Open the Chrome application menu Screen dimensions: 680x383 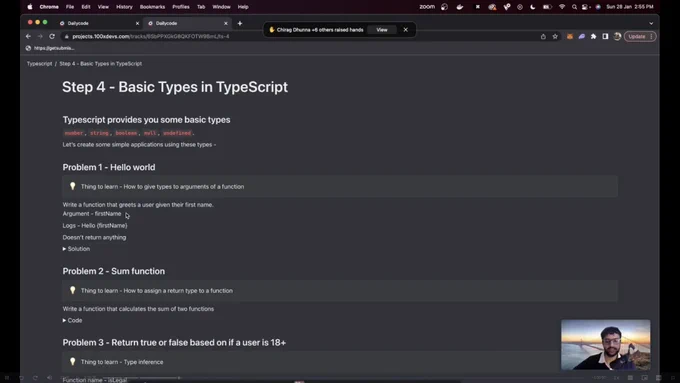pos(49,7)
